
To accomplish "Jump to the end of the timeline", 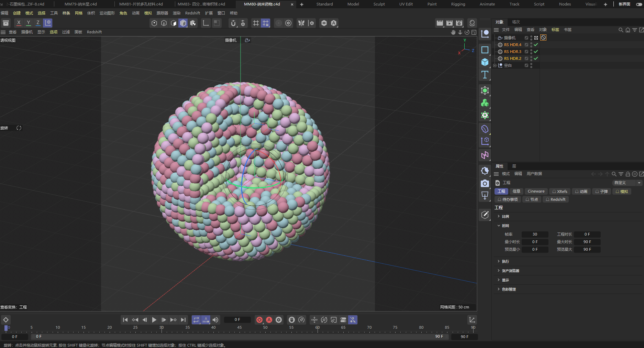I will [183, 320].
